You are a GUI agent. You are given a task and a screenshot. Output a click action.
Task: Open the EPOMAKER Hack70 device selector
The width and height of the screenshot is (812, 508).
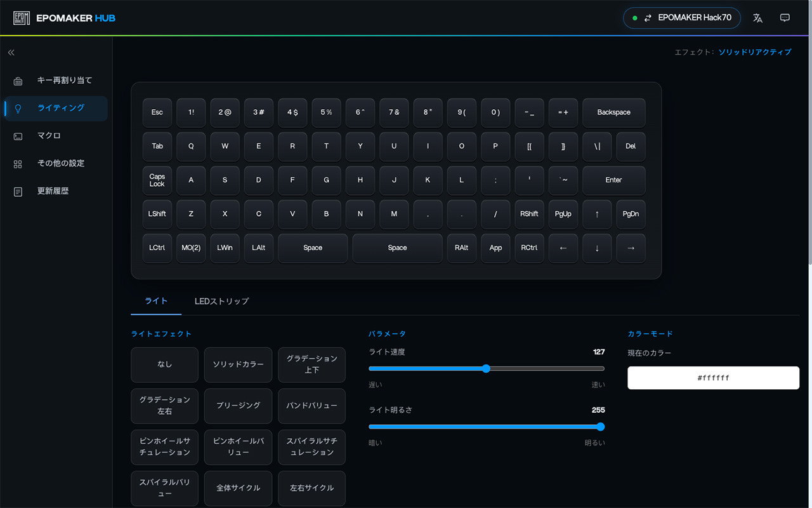(682, 18)
